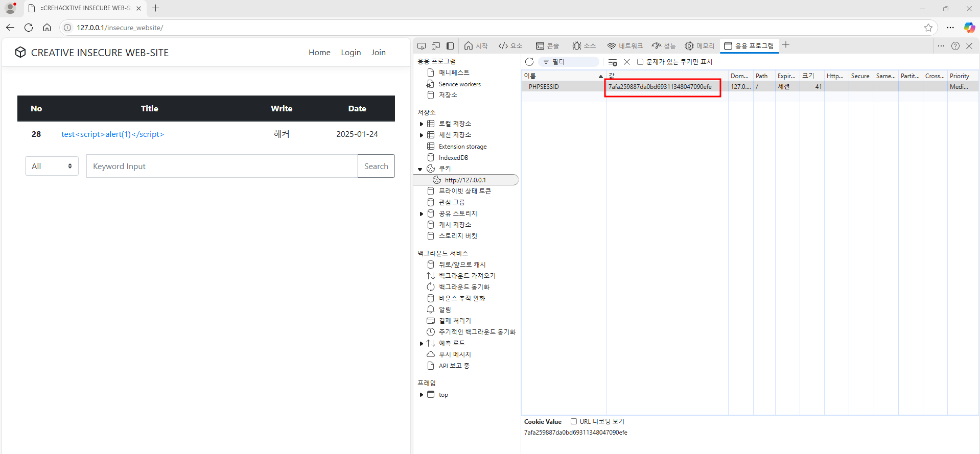Expand the top frame node

(x=422, y=395)
